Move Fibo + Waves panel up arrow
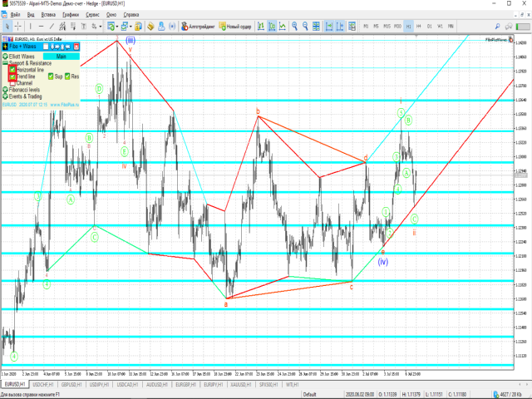Image resolution: width=532 pixels, height=399 pixels. tap(62, 47)
